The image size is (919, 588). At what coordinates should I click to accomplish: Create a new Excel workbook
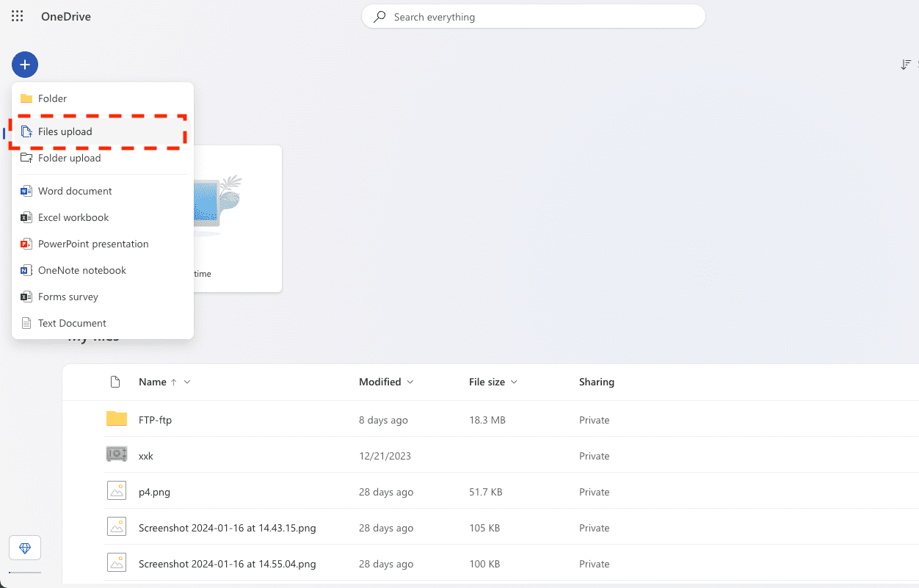[103, 217]
